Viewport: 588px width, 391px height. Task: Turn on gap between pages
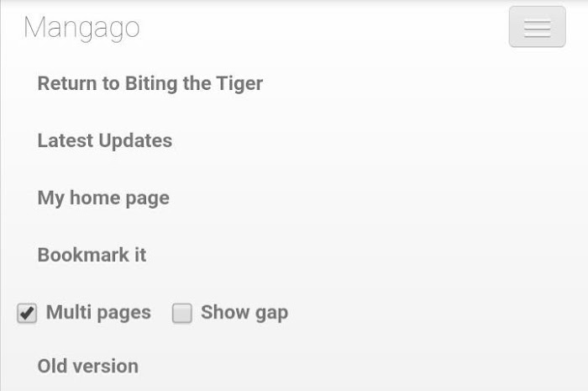tap(181, 314)
